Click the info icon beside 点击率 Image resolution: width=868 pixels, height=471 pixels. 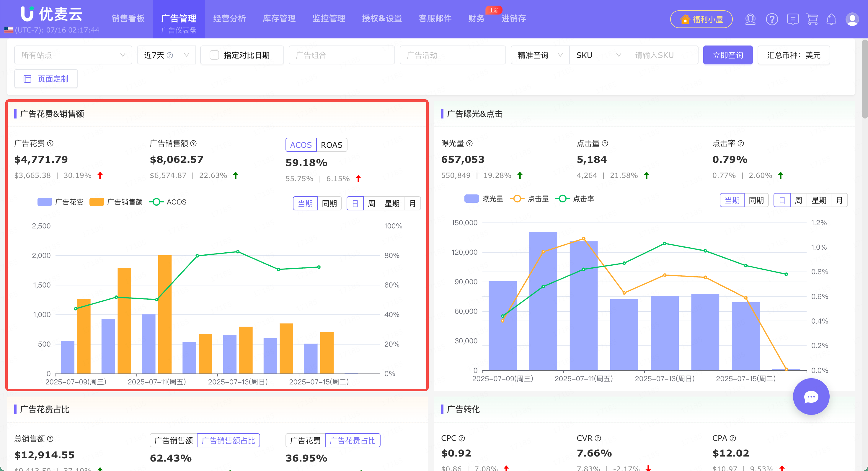pyautogui.click(x=741, y=143)
